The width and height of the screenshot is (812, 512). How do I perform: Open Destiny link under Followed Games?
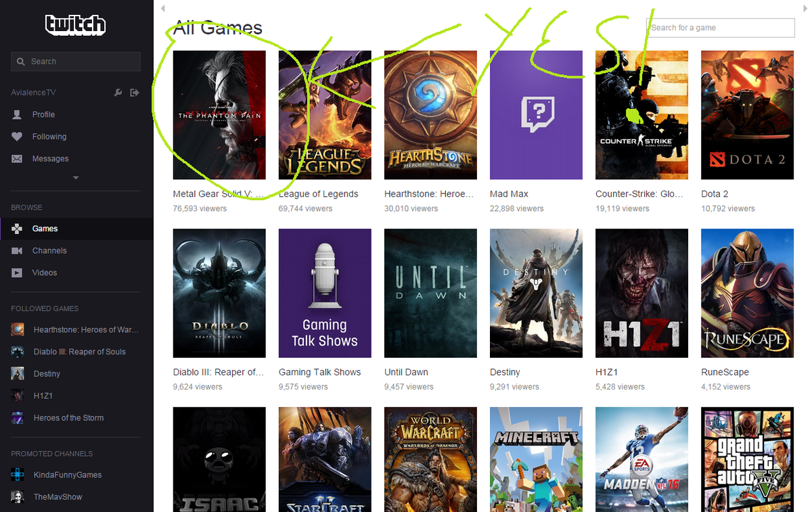click(47, 374)
